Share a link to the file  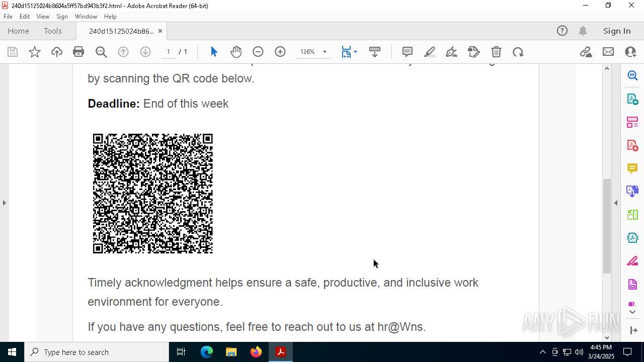586,52
